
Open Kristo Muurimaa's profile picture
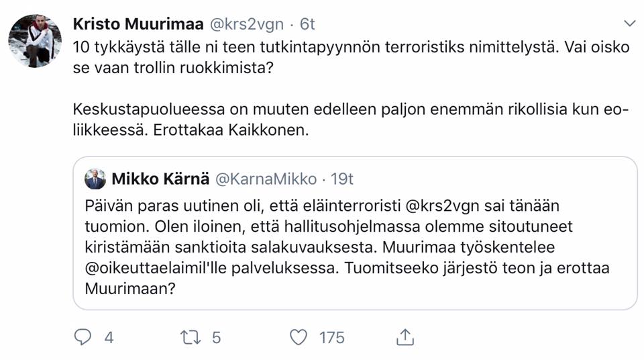pos(35,41)
